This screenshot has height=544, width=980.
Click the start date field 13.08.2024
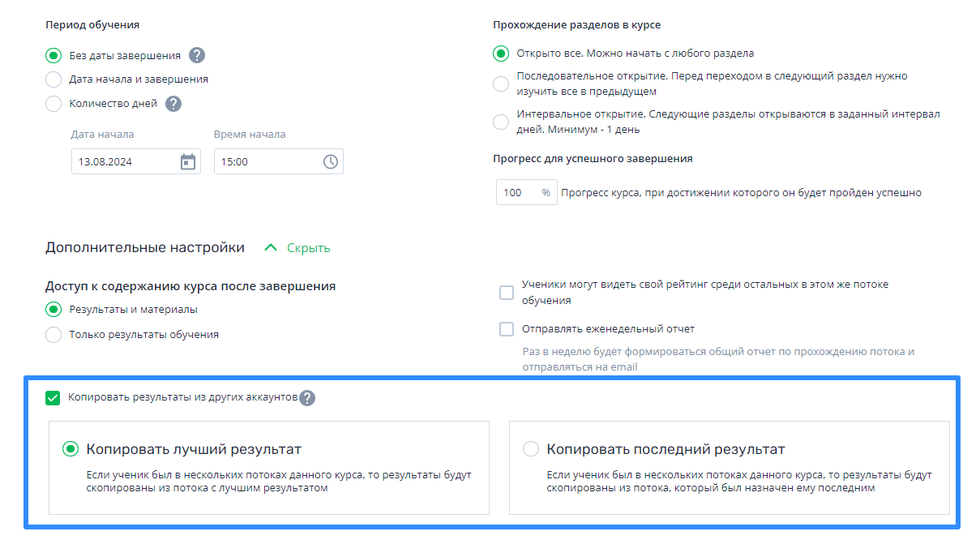click(136, 161)
